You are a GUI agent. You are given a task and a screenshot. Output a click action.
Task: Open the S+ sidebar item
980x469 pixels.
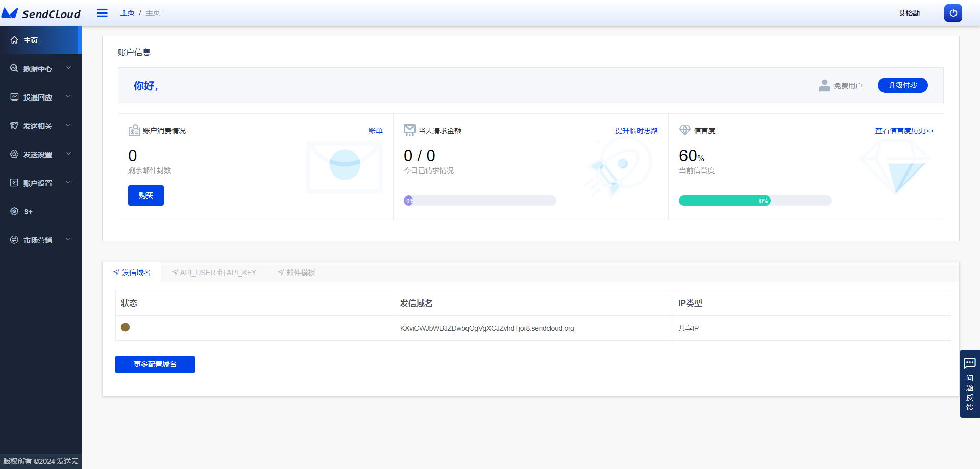(x=14, y=211)
